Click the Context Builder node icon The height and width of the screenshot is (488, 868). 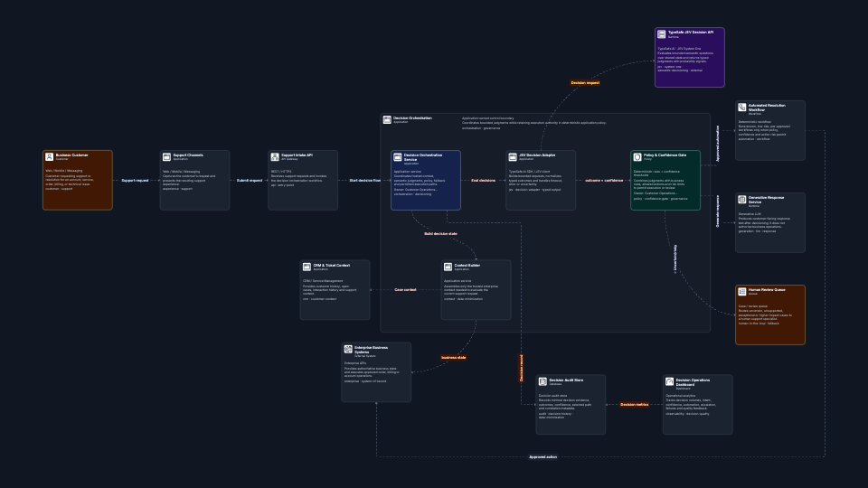(x=448, y=267)
